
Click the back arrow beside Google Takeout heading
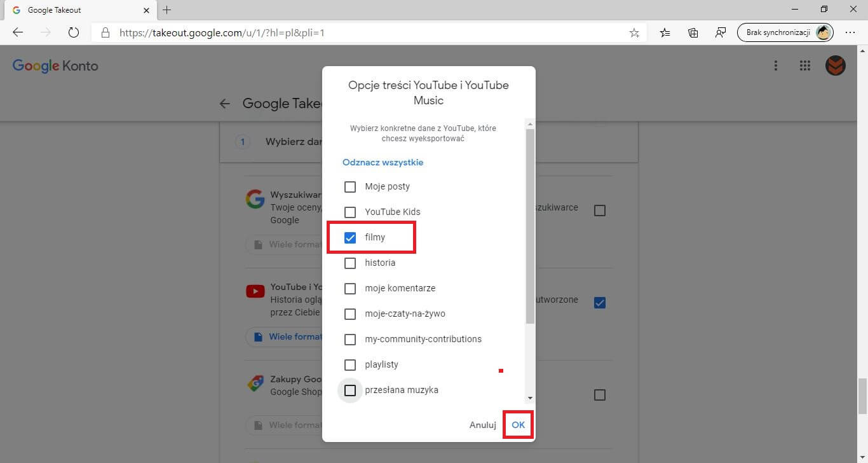click(224, 104)
